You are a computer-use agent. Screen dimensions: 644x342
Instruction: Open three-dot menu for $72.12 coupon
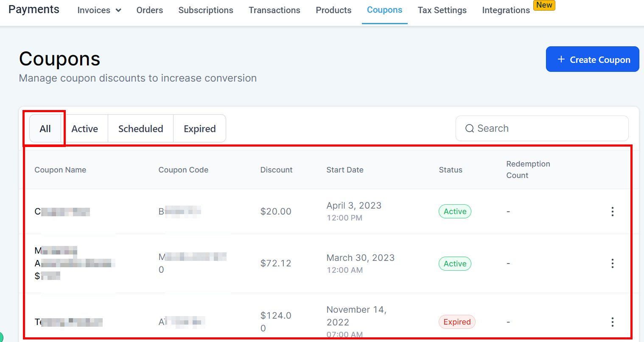(612, 263)
